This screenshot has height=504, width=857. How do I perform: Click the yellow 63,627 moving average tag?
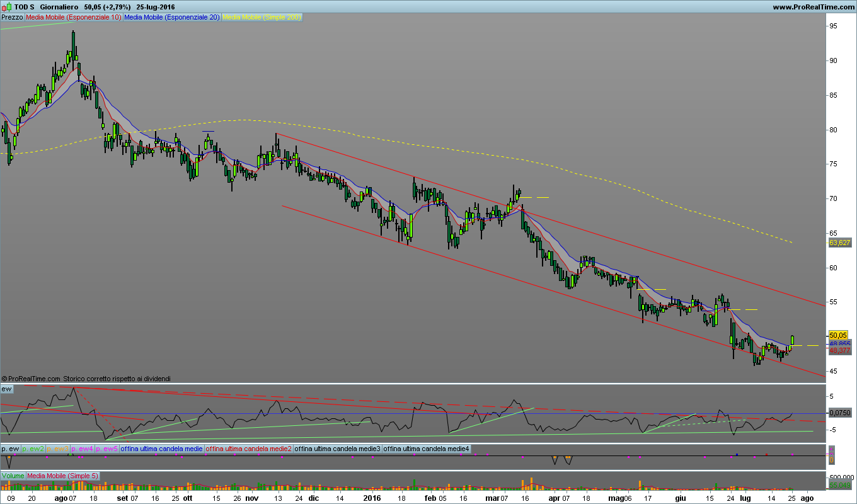(839, 243)
